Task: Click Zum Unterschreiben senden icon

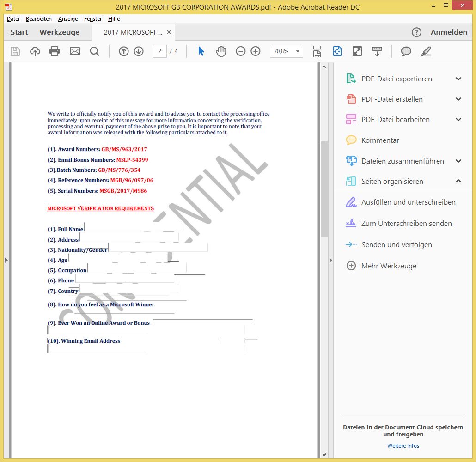Action: tap(351, 224)
